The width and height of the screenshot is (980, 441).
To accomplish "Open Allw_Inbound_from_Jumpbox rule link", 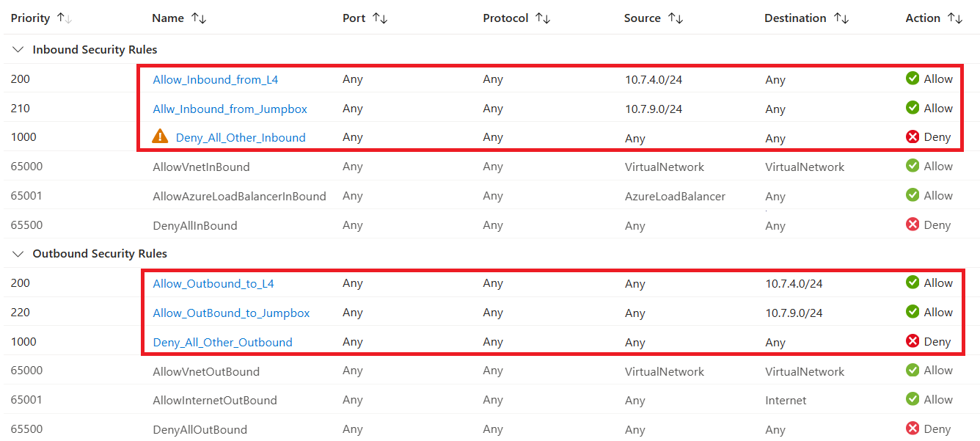I will (x=230, y=109).
